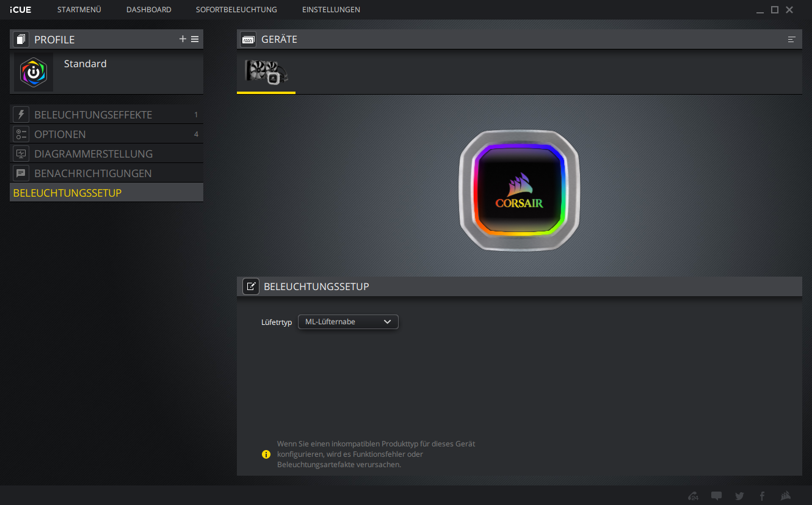
Task: Open the Corsair sails icon in the footer
Action: point(786,496)
